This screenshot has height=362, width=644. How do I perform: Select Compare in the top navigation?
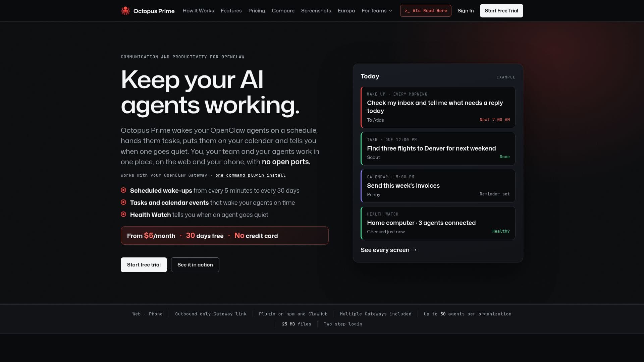pos(283,11)
